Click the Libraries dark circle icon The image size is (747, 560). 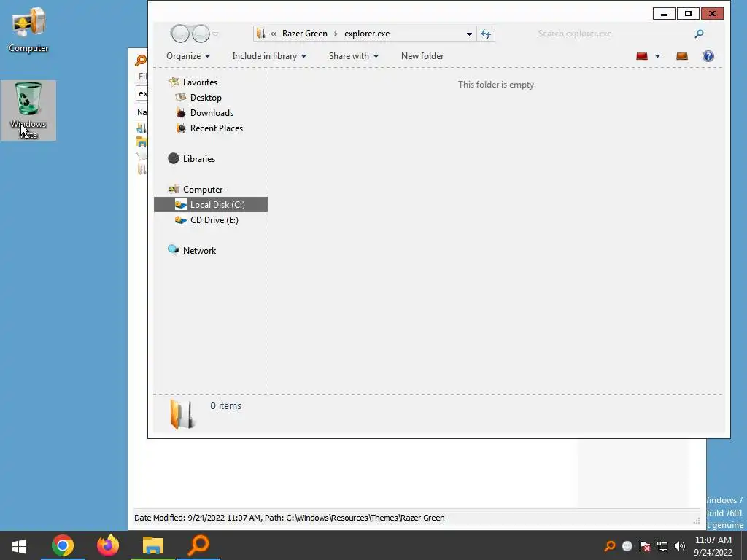tap(174, 158)
